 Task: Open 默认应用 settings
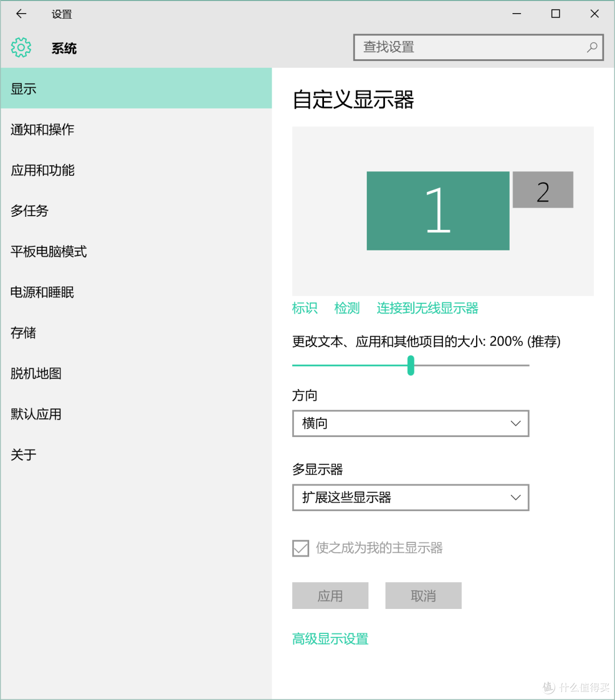[136, 414]
